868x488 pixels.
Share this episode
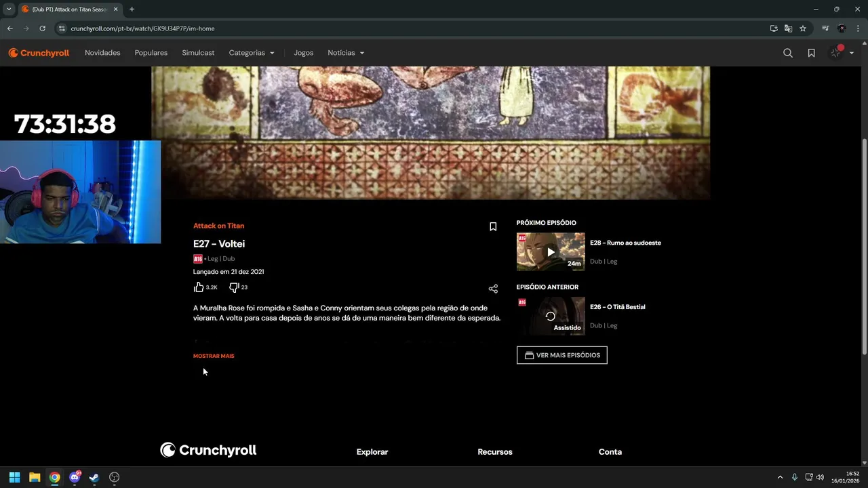click(x=493, y=289)
